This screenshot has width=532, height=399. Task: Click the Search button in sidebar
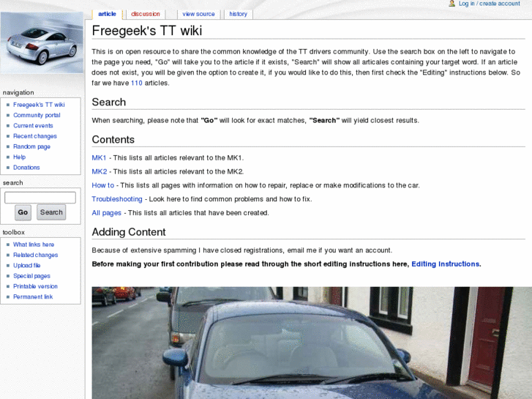click(x=51, y=212)
